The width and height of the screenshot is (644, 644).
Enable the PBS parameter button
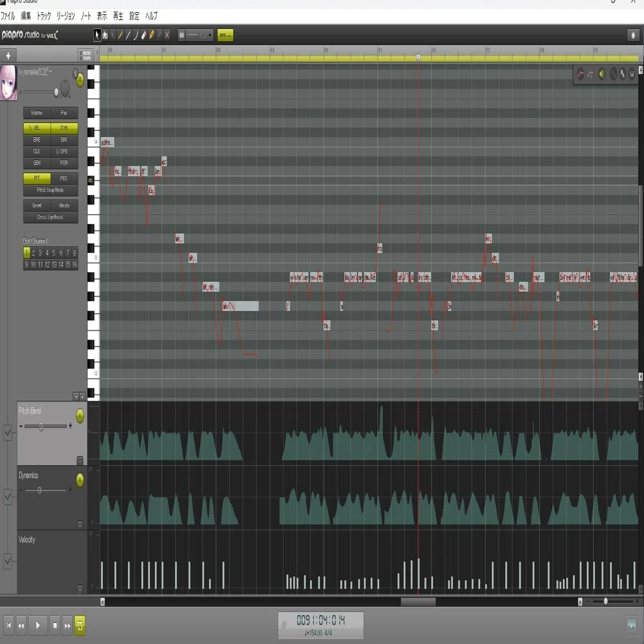point(64,178)
